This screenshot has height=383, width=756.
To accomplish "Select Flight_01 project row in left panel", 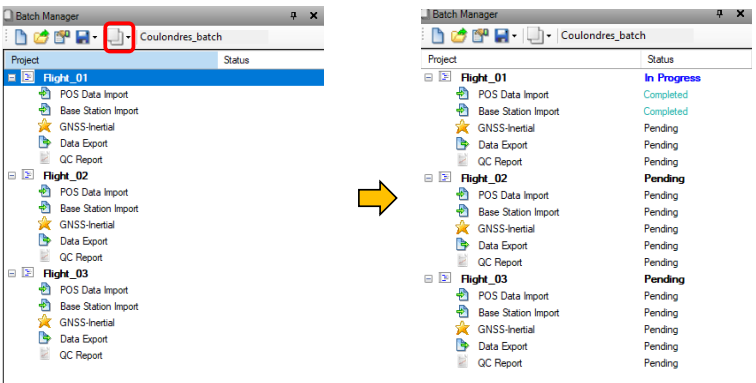I will point(163,78).
